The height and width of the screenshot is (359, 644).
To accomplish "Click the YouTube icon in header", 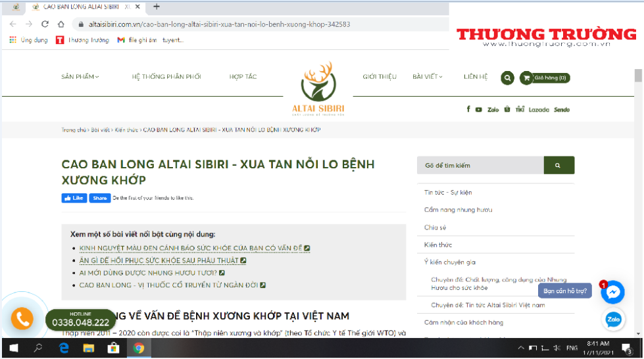I will [x=479, y=110].
